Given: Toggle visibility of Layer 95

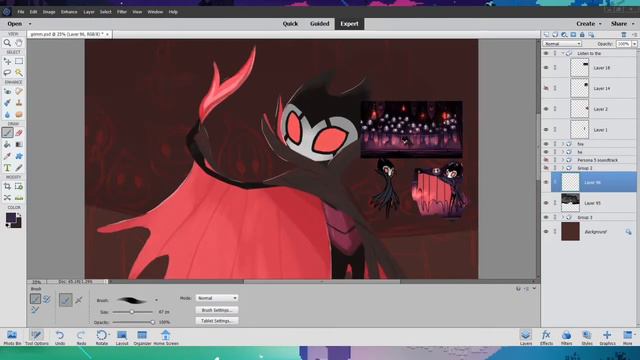Looking at the screenshot, I should pyautogui.click(x=546, y=203).
